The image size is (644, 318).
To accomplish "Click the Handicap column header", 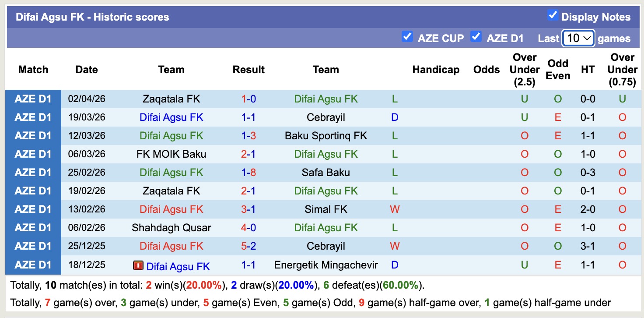I will 436,70.
